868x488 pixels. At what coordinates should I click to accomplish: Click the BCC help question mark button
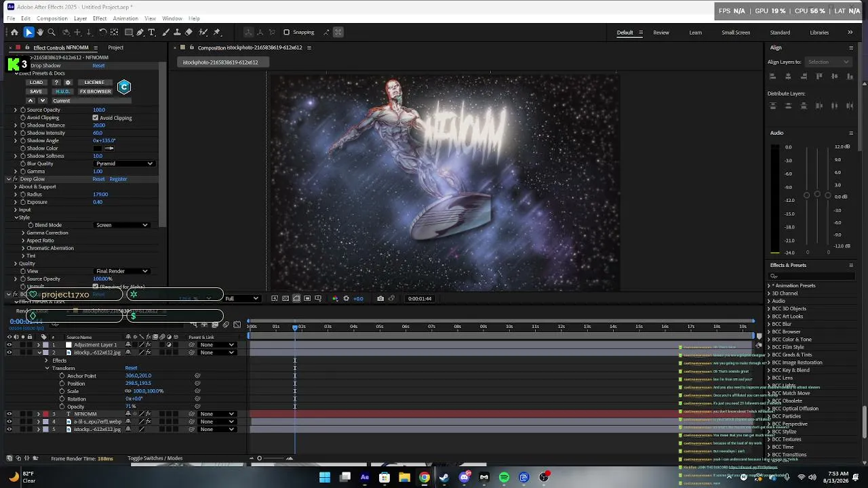click(x=56, y=83)
